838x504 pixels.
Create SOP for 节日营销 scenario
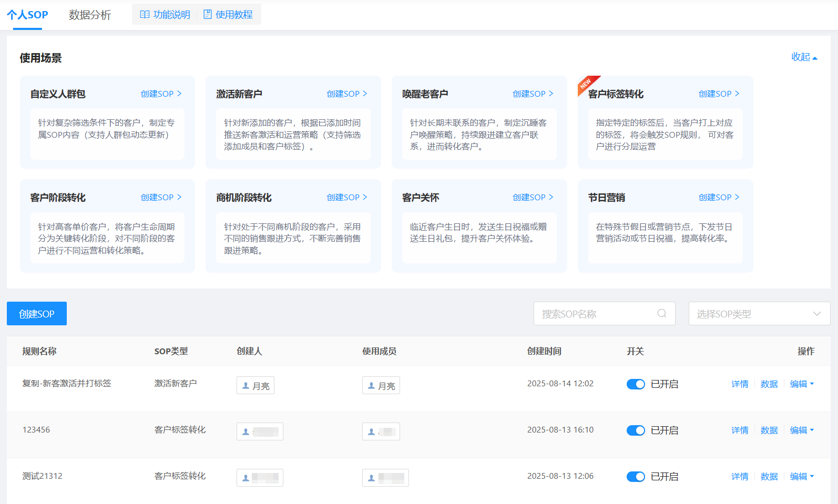click(x=719, y=197)
